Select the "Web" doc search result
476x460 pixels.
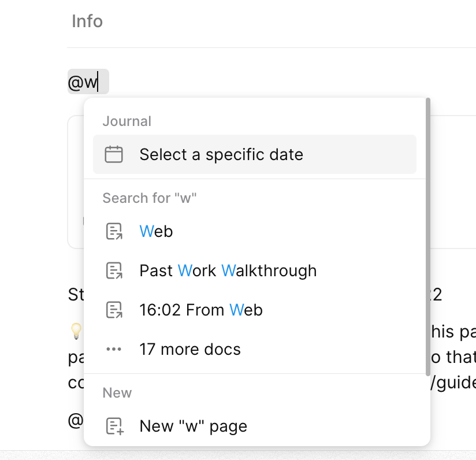coord(157,231)
